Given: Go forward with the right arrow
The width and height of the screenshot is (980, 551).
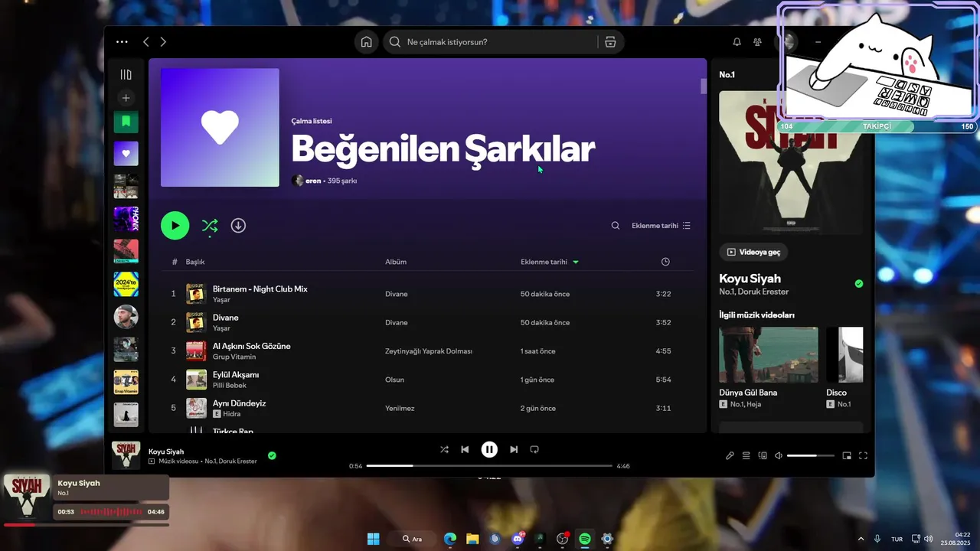Looking at the screenshot, I should (163, 42).
